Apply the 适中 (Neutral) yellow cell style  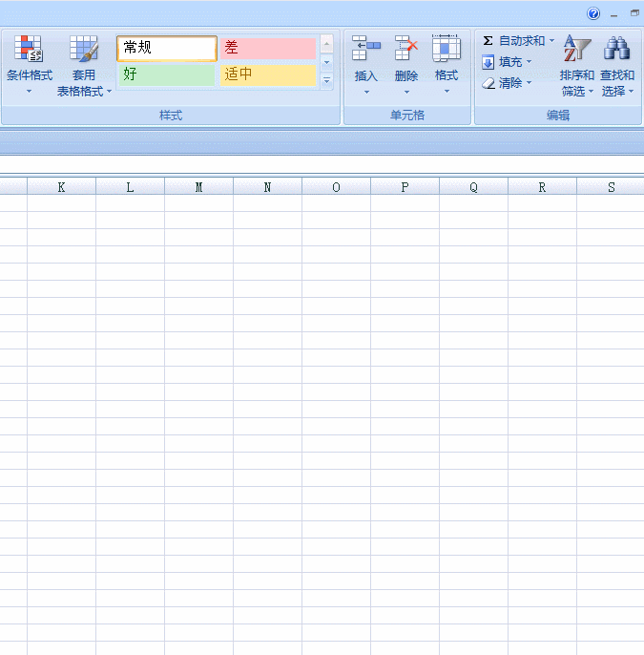click(268, 74)
